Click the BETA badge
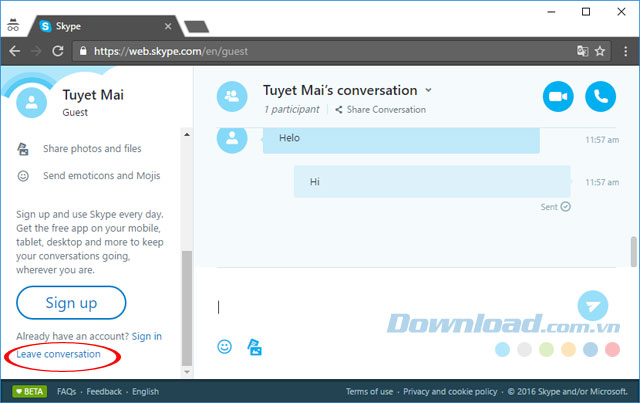640x403 pixels. [30, 392]
